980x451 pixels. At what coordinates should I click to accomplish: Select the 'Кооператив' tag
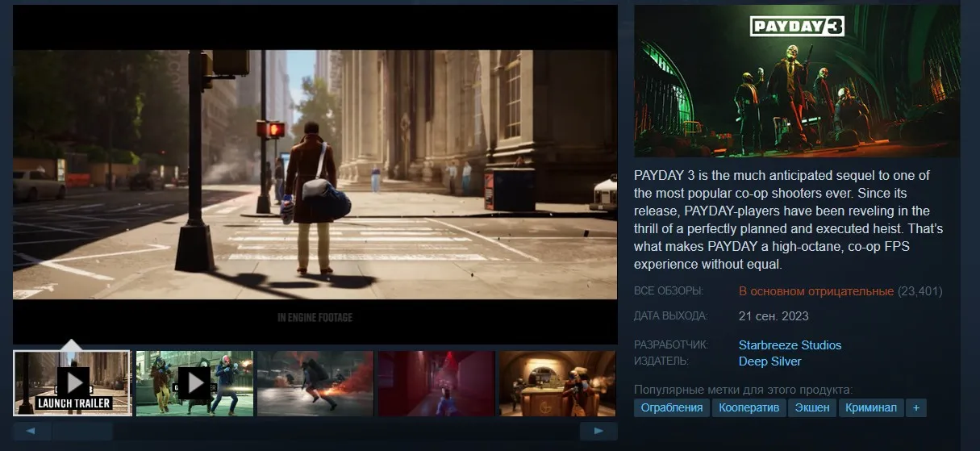[749, 408]
